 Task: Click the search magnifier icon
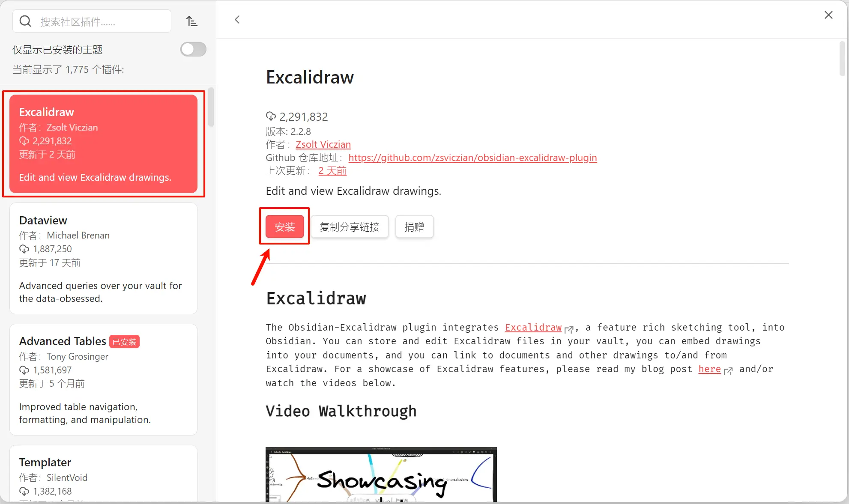(x=25, y=21)
